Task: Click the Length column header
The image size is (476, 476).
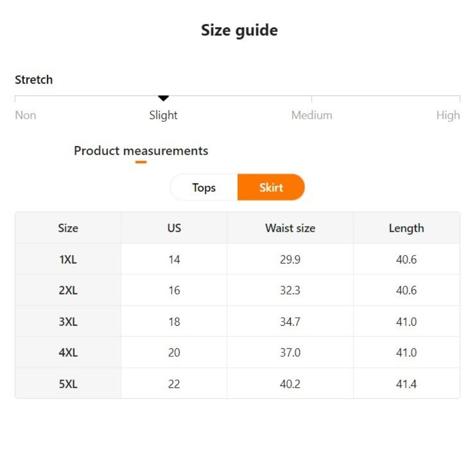Action: click(406, 228)
